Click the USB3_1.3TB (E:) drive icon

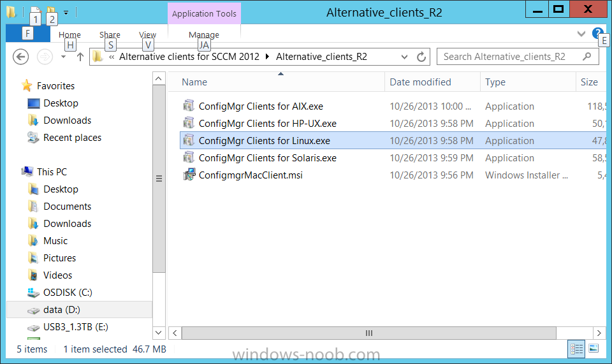tap(34, 328)
